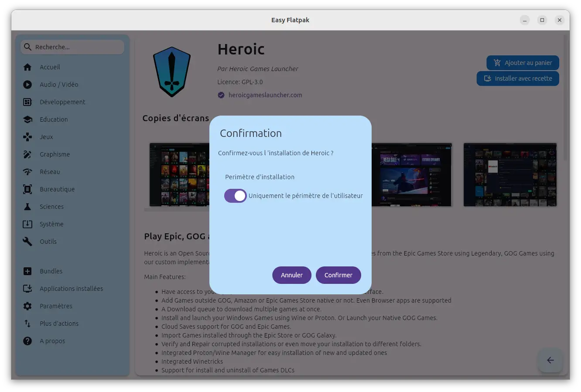
Task: Click the wrench icon for Outils
Action: pyautogui.click(x=27, y=242)
